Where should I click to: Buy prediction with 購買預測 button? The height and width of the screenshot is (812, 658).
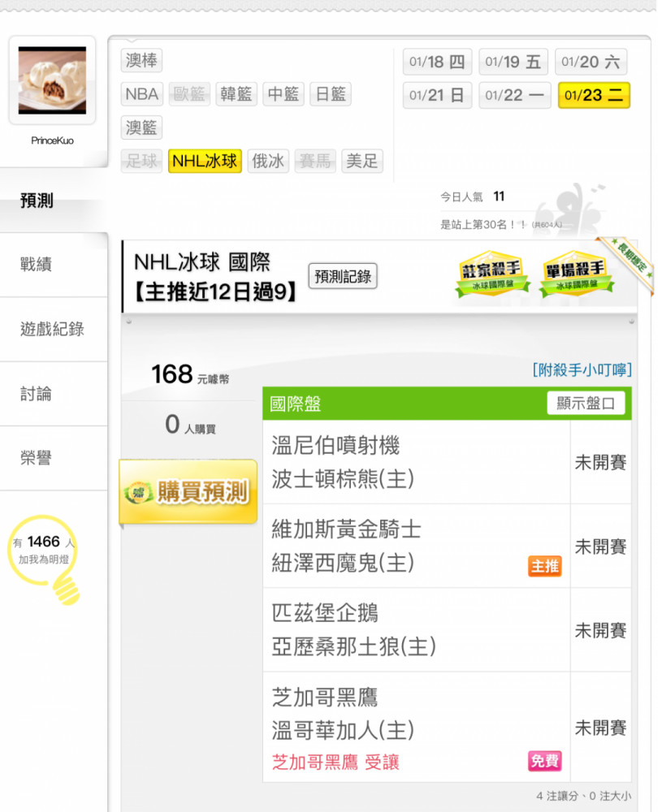click(x=188, y=492)
